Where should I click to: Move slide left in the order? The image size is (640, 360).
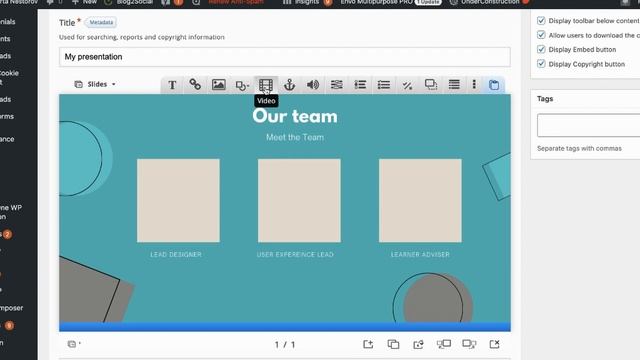(444, 344)
